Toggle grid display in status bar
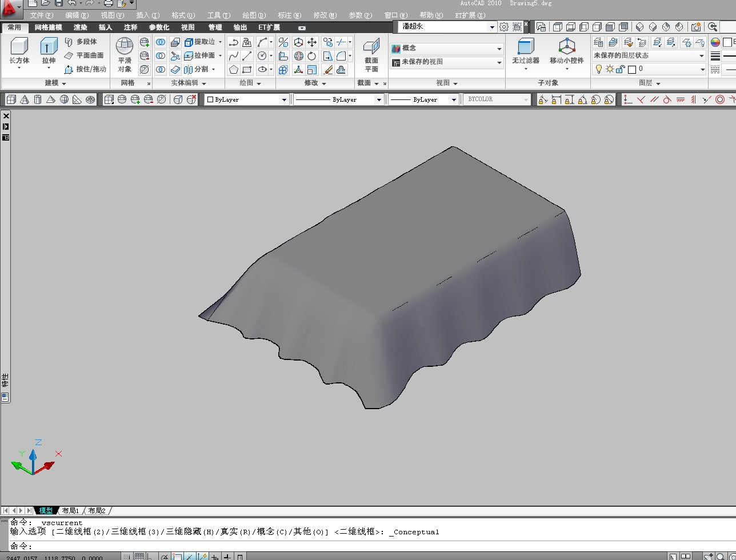The width and height of the screenshot is (736, 560). 139,557
